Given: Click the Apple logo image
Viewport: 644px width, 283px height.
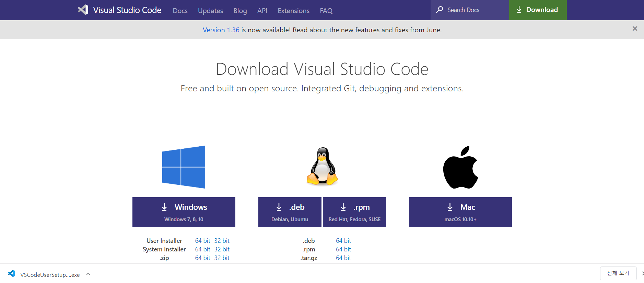Looking at the screenshot, I should (x=460, y=167).
